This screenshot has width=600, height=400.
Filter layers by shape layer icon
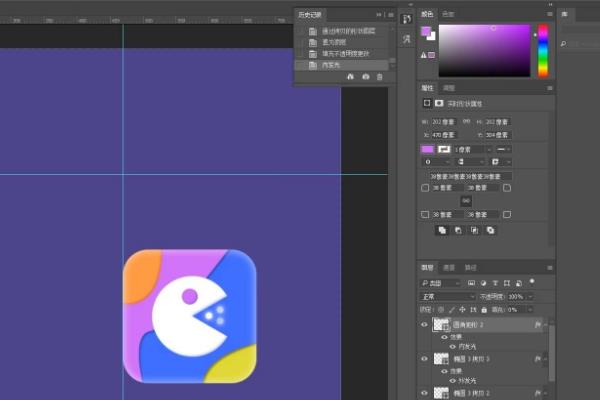click(x=507, y=283)
